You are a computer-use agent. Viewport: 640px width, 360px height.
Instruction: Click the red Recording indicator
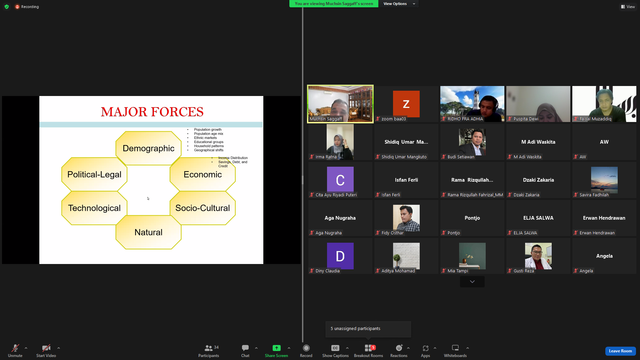pos(27,7)
